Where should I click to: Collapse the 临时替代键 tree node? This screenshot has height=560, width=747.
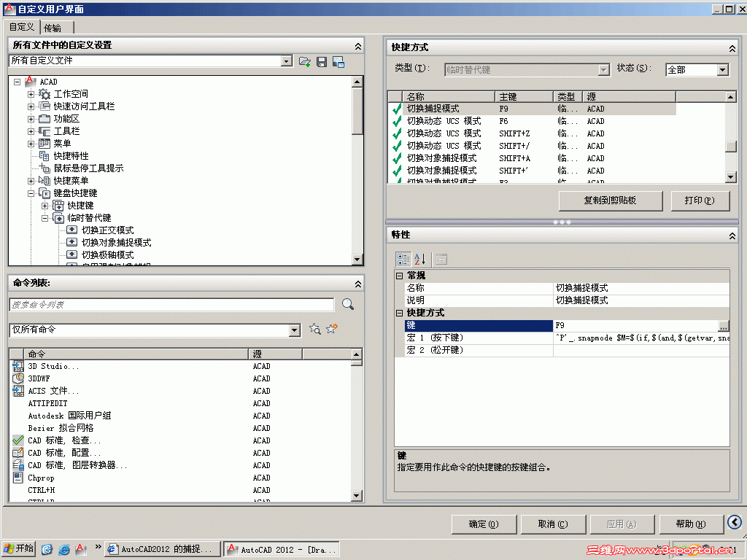point(44,218)
